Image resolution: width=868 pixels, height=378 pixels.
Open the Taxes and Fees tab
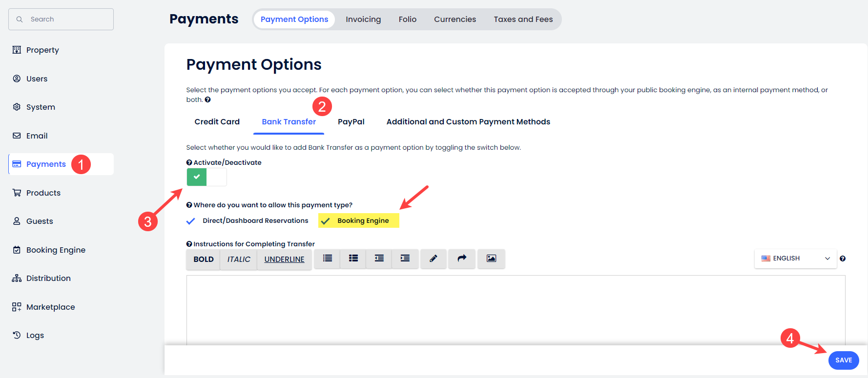[523, 20]
